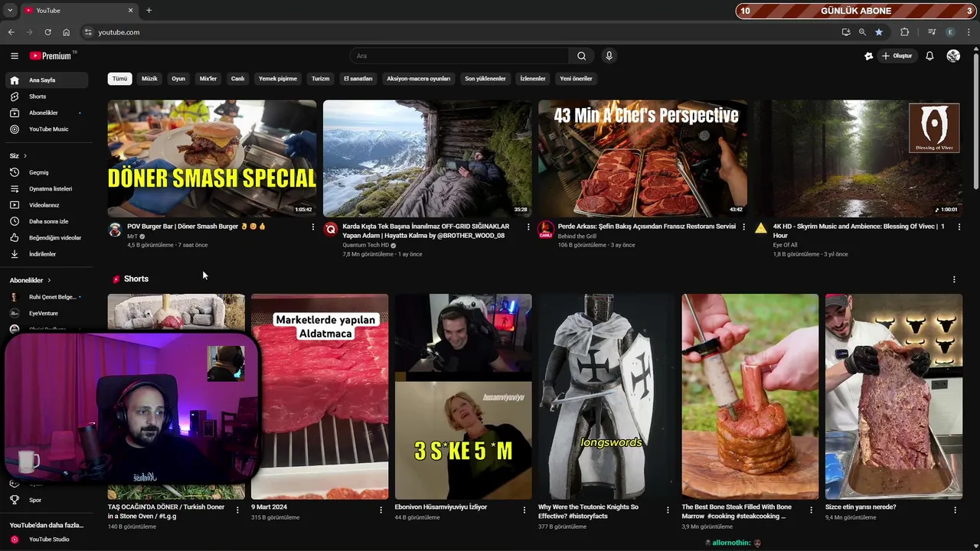Select the Canlı filter chip
Image resolution: width=980 pixels, height=551 pixels.
click(x=238, y=78)
